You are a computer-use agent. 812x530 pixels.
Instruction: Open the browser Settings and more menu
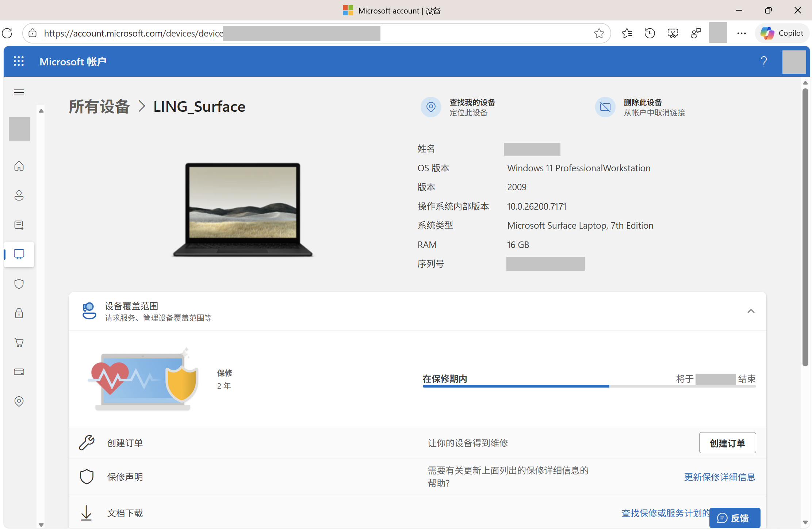click(741, 33)
